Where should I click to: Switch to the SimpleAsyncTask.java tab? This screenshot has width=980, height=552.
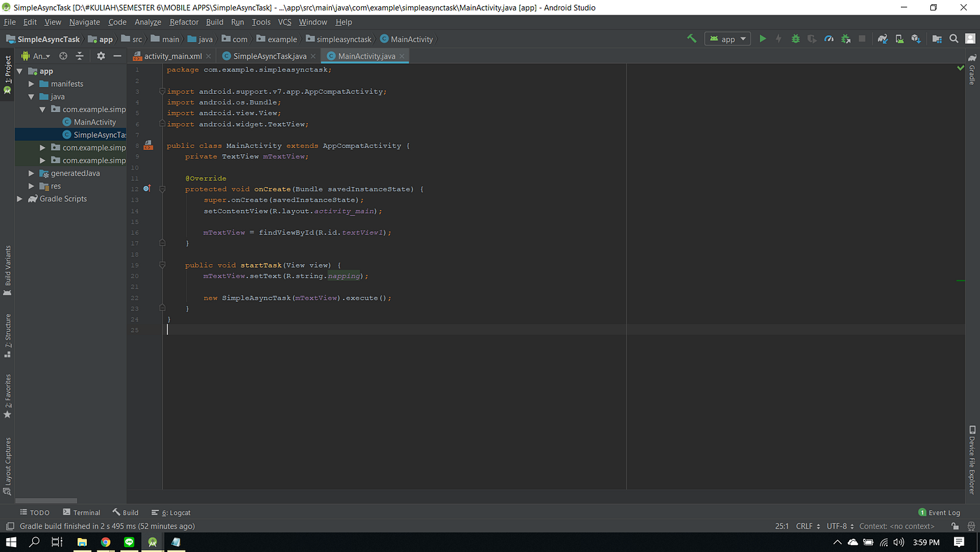[x=269, y=56]
